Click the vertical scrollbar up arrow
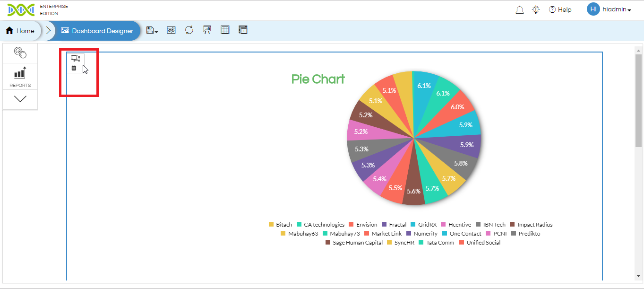Viewport: 644px width, 289px height. [638, 50]
